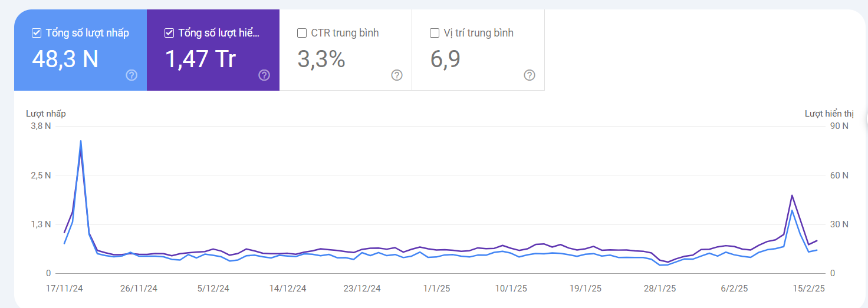
Task: Click the 1/1/25 date label
Action: coord(437,289)
